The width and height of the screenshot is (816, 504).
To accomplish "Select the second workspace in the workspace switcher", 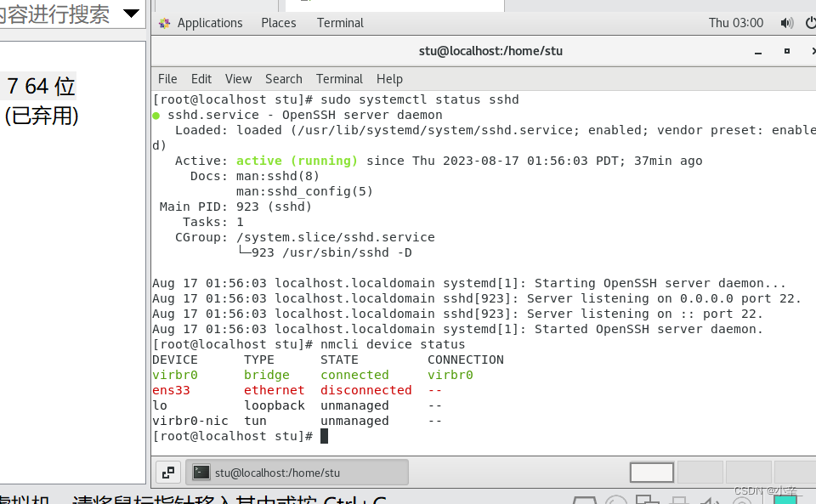I will pyautogui.click(x=701, y=472).
